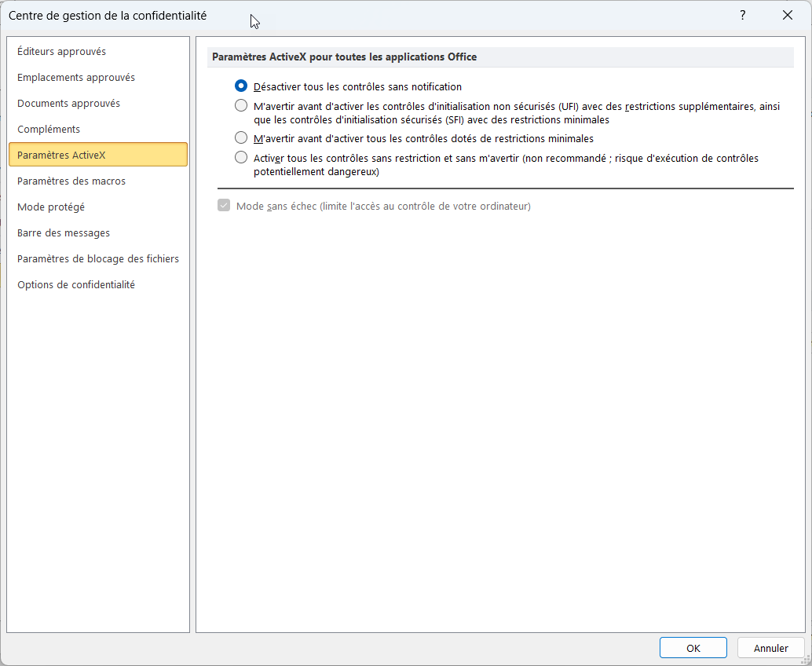Open Options de confidentialité
The width and height of the screenshot is (812, 666).
76,285
